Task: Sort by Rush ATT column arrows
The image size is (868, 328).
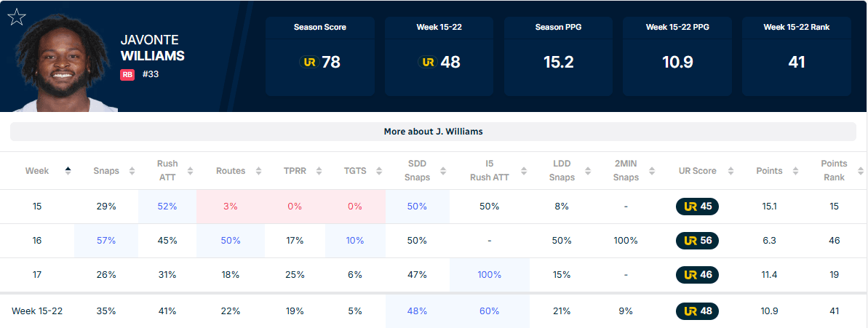Action: [x=191, y=171]
